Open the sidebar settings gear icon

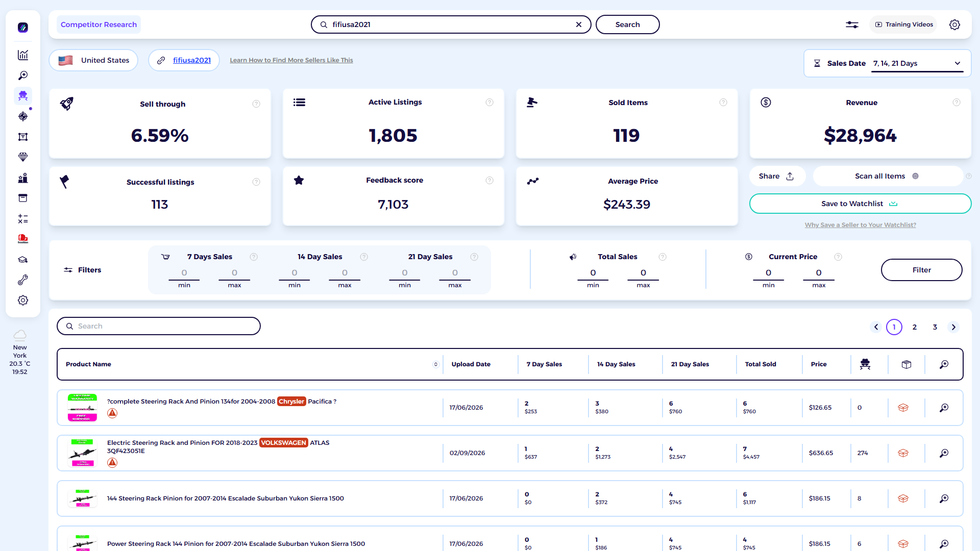(x=23, y=300)
